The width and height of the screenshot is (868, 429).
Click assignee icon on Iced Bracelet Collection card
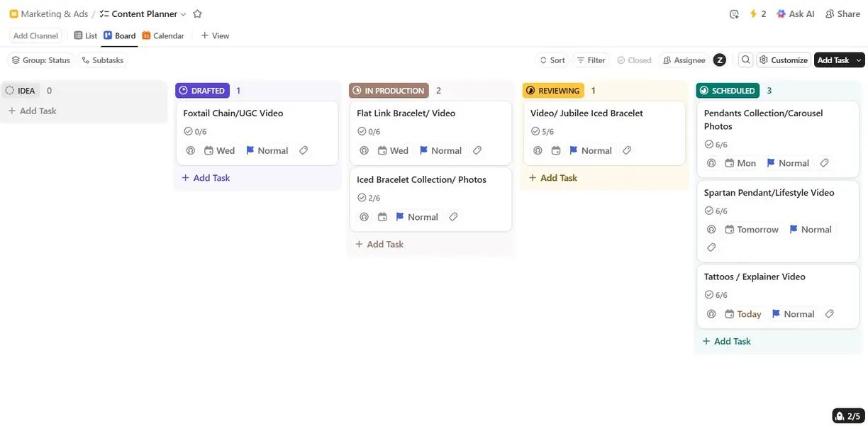364,217
